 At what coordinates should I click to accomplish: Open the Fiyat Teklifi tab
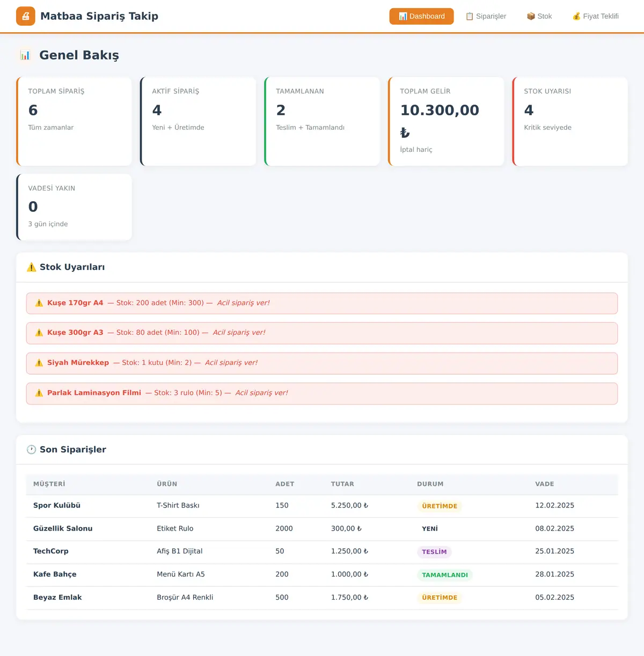[x=595, y=16]
